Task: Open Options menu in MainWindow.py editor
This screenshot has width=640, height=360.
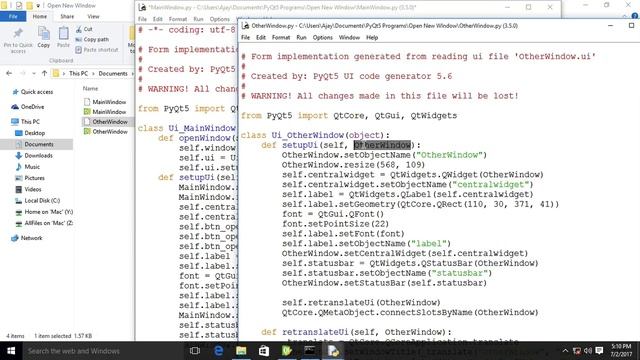Action: pos(220,19)
